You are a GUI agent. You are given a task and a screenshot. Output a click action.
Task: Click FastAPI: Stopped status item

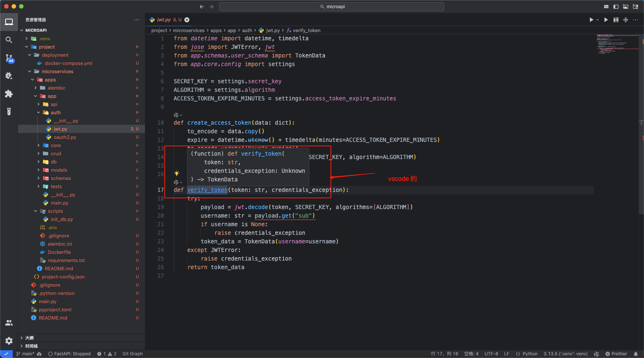click(x=69, y=354)
